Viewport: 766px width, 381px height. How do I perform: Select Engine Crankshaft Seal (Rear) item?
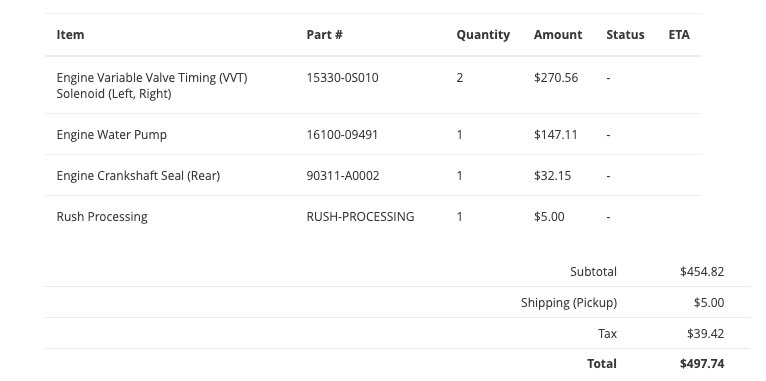point(138,176)
